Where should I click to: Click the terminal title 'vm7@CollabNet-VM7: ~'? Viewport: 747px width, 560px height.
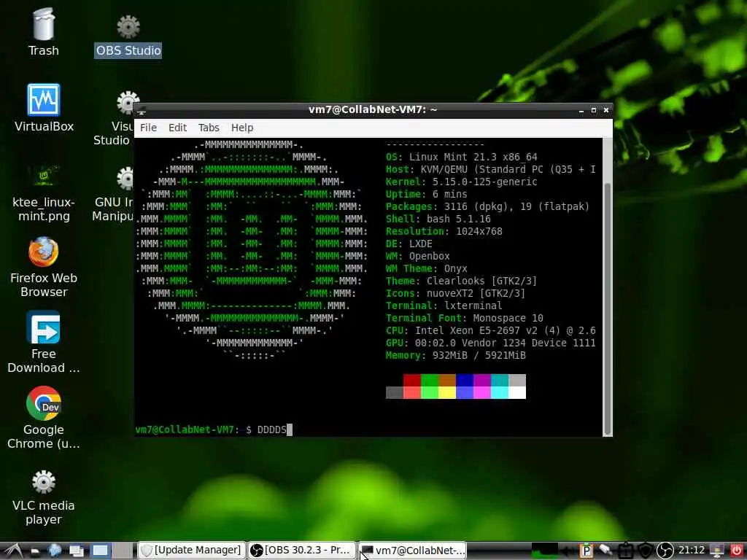(x=373, y=109)
